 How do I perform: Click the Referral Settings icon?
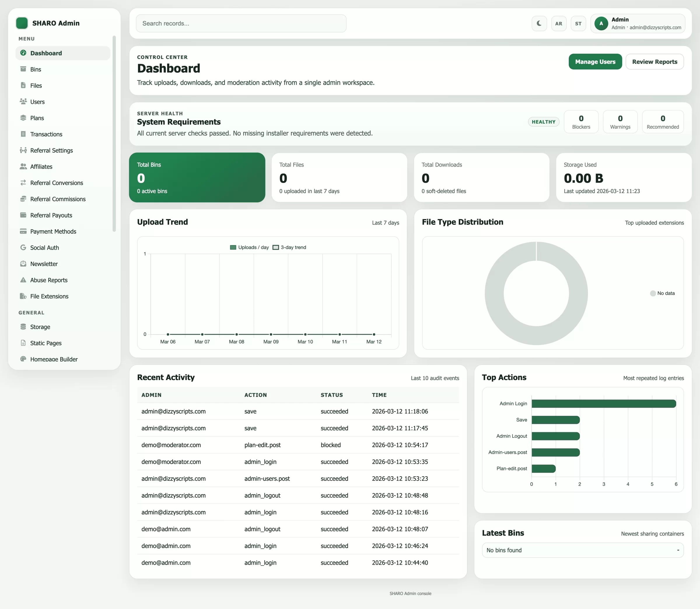pos(23,150)
